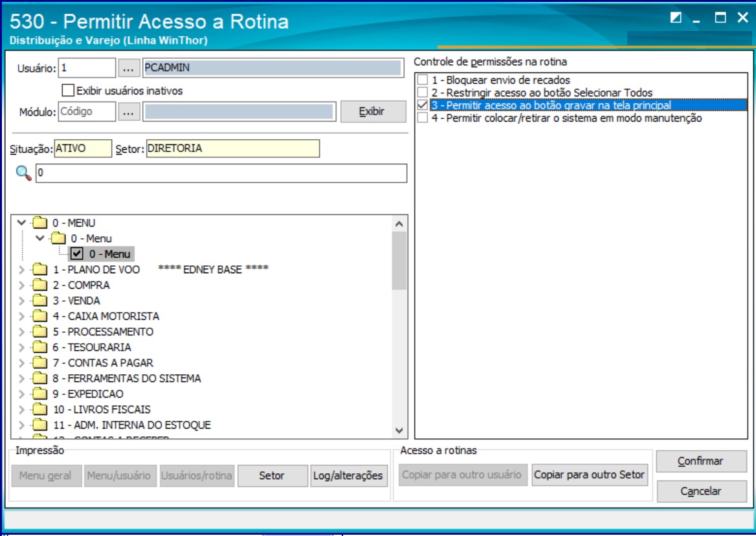Screen dimensions: 756x536
Task: Click the Setor print button
Action: pos(272,476)
